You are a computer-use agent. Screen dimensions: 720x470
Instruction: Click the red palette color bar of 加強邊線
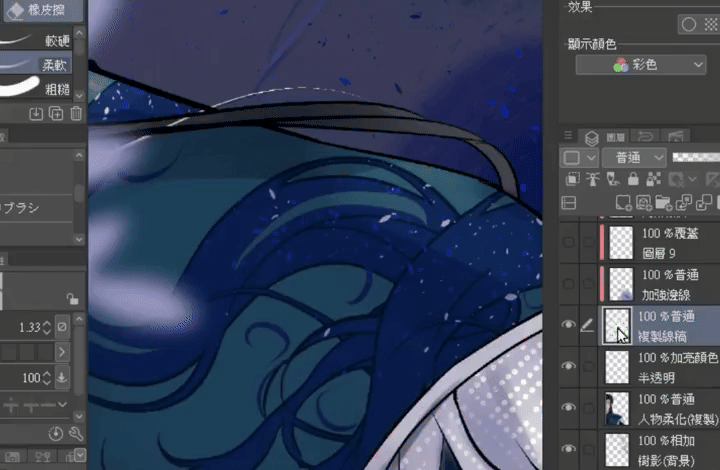coord(602,284)
